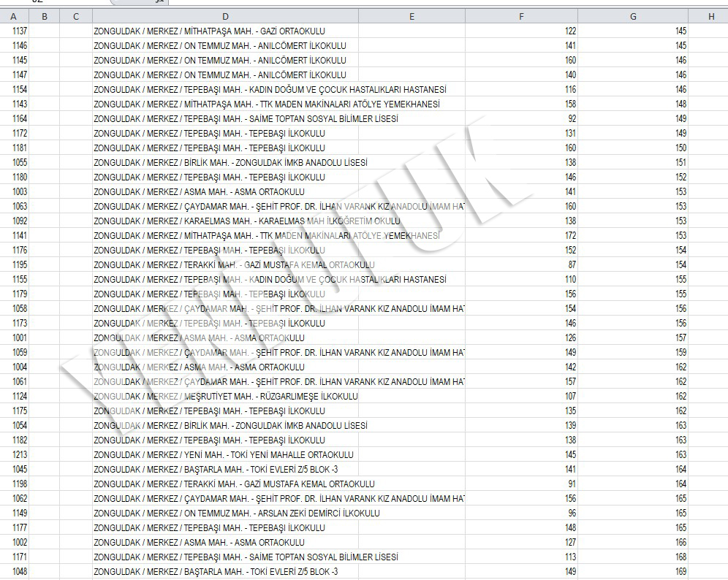
Task: Select column F header
Action: click(x=521, y=16)
